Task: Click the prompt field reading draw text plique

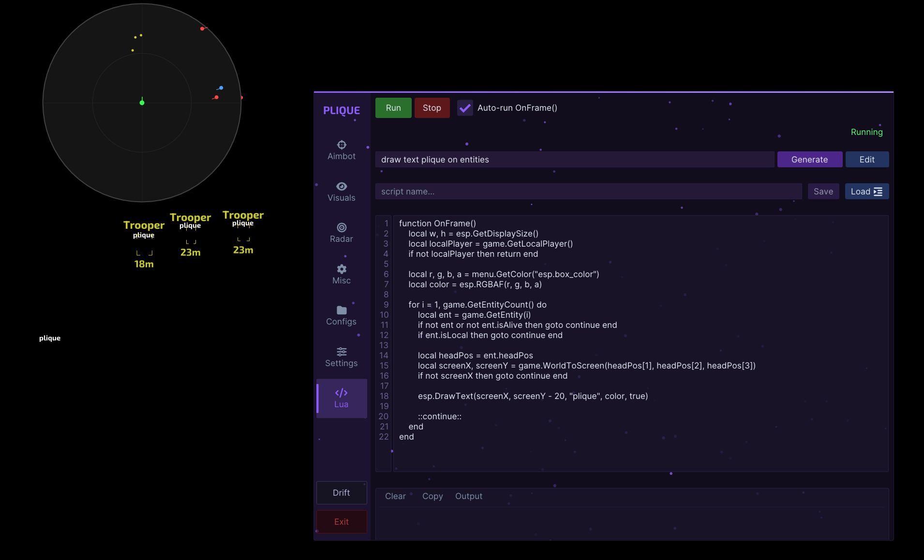Action: (575, 160)
